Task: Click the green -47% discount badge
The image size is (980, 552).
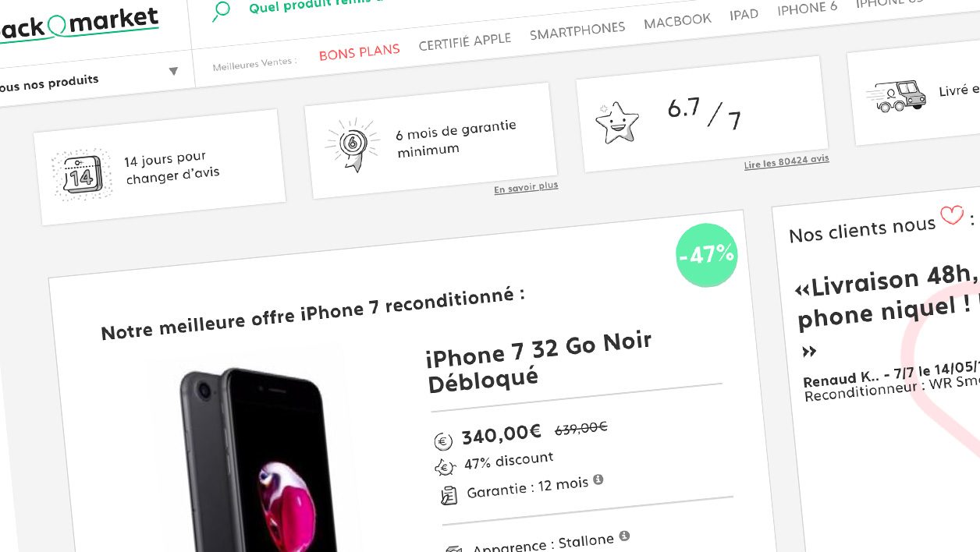Action: click(707, 255)
